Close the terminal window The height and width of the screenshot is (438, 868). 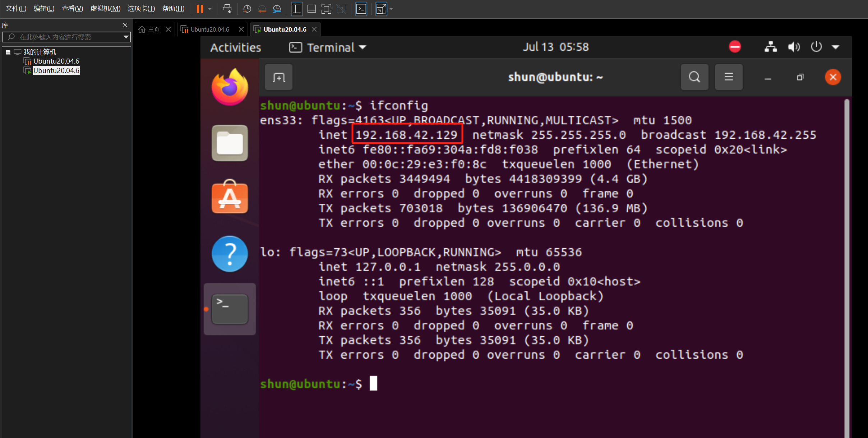point(833,77)
